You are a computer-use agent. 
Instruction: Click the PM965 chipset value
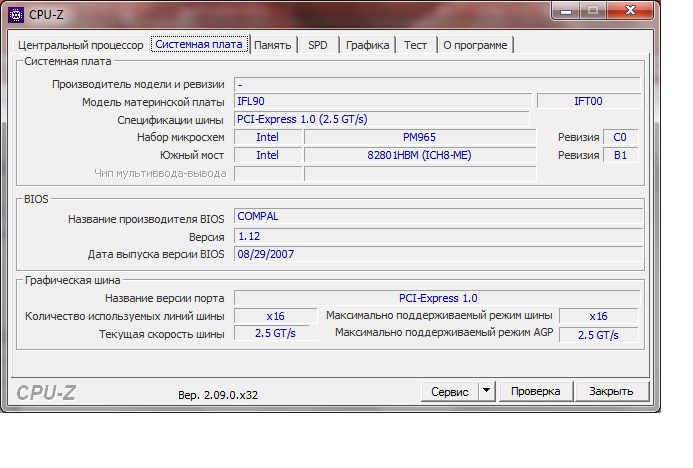420,137
